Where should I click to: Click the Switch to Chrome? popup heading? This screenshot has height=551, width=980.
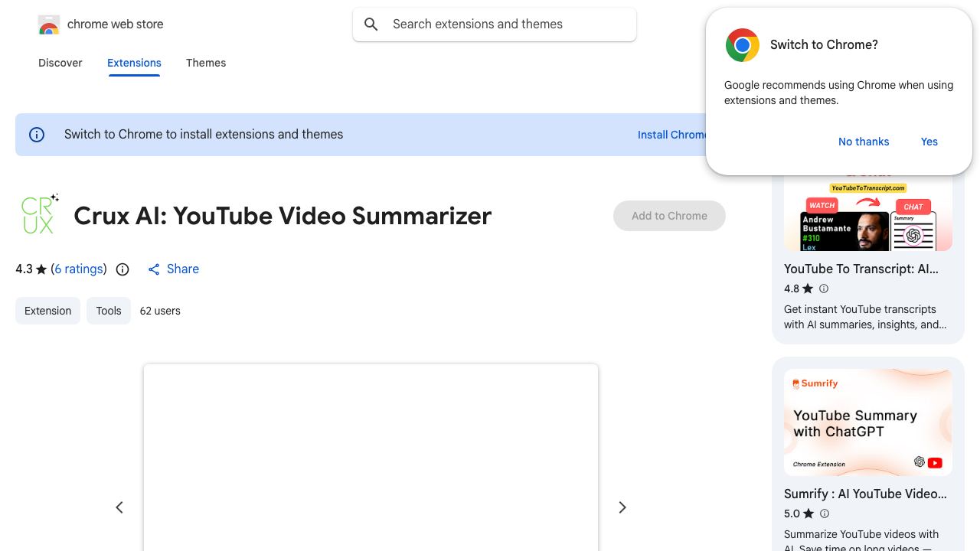tap(824, 45)
